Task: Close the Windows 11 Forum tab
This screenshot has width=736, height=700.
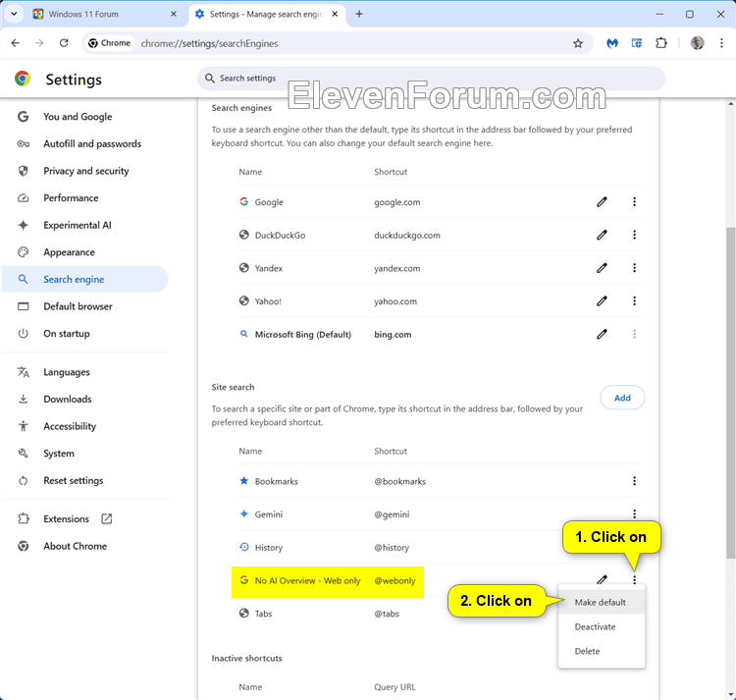Action: point(173,14)
